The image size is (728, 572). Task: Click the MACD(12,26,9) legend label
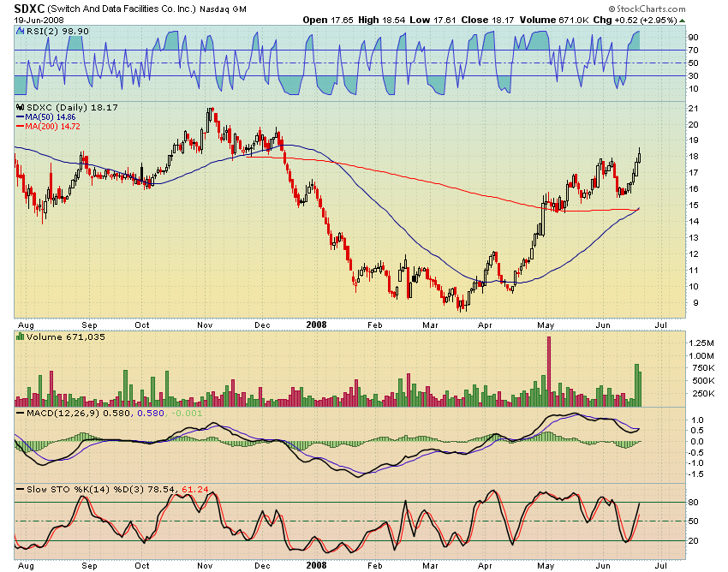(63, 413)
